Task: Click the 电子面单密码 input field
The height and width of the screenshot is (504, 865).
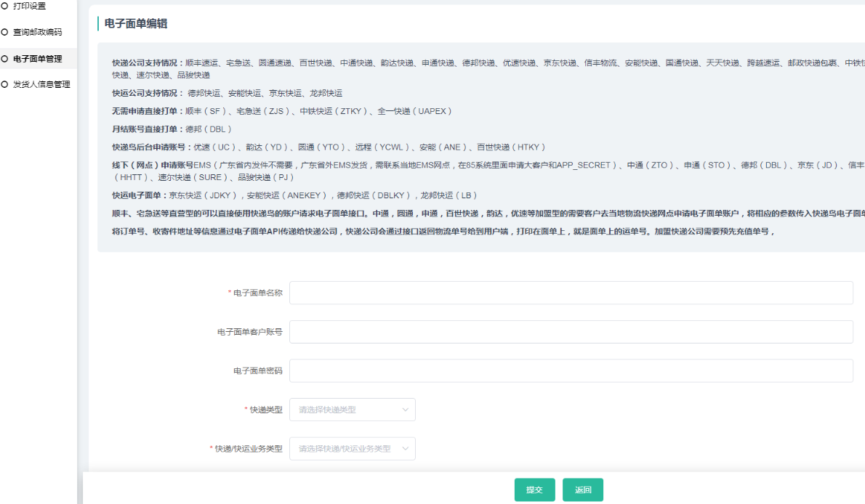Action: pyautogui.click(x=571, y=370)
